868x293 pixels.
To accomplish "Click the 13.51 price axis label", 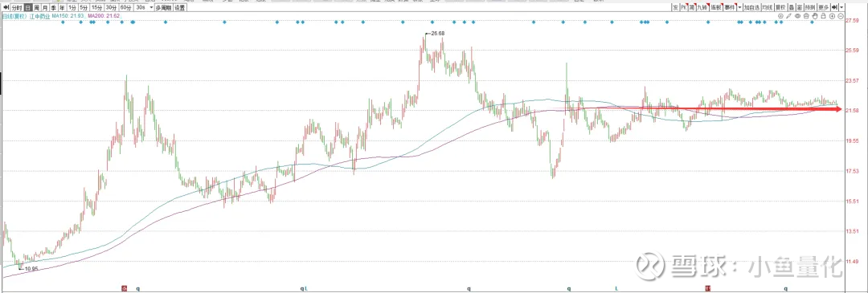I will 851,231.
